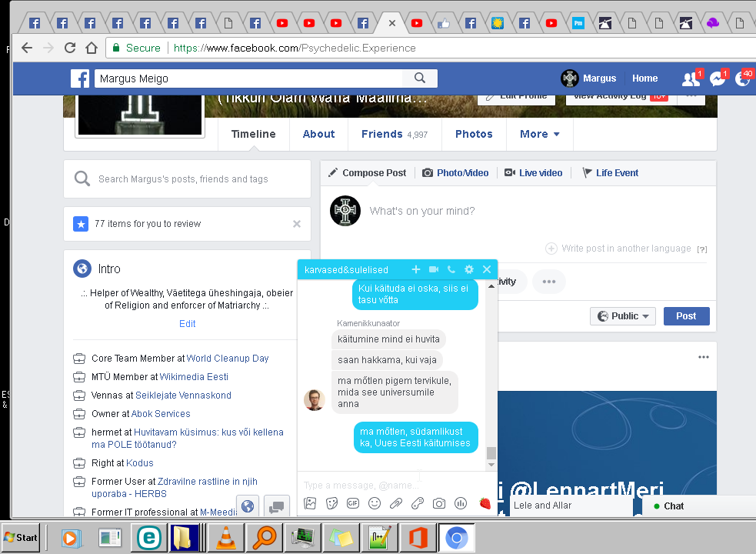Open the About tab
The width and height of the screenshot is (756, 554).
pyautogui.click(x=318, y=134)
